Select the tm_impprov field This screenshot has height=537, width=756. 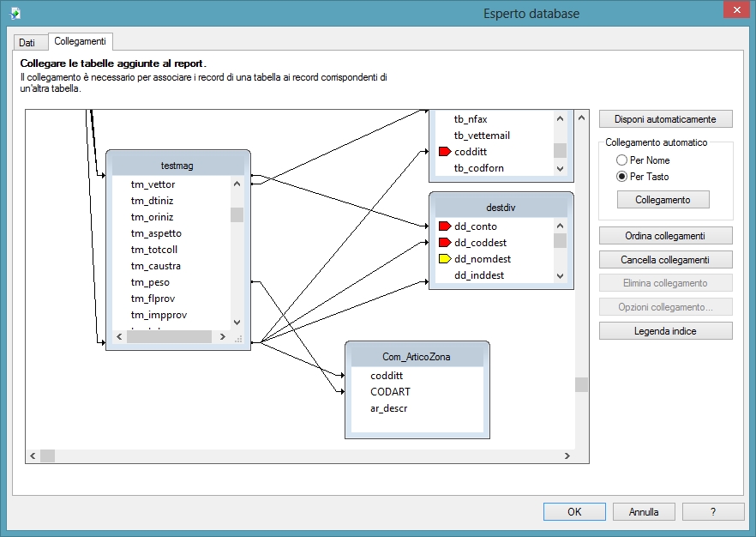point(159,315)
